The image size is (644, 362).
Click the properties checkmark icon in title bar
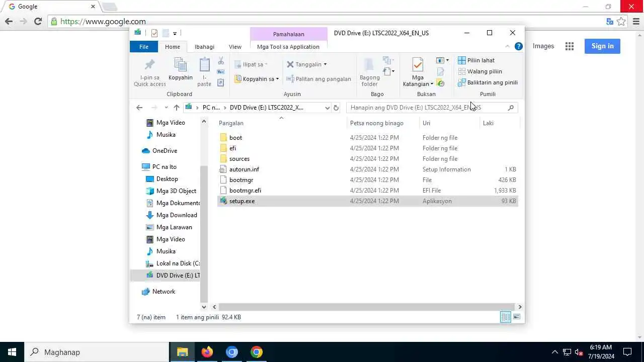pyautogui.click(x=154, y=33)
